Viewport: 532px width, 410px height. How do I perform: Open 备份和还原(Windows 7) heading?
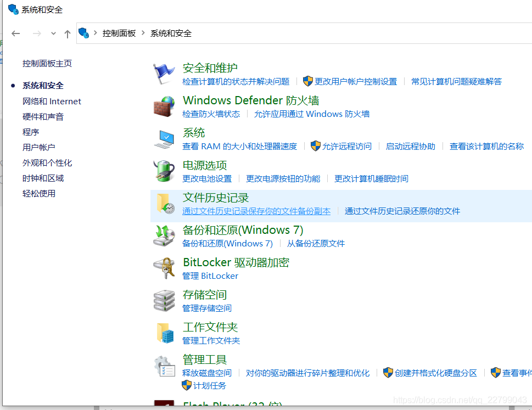click(x=243, y=230)
